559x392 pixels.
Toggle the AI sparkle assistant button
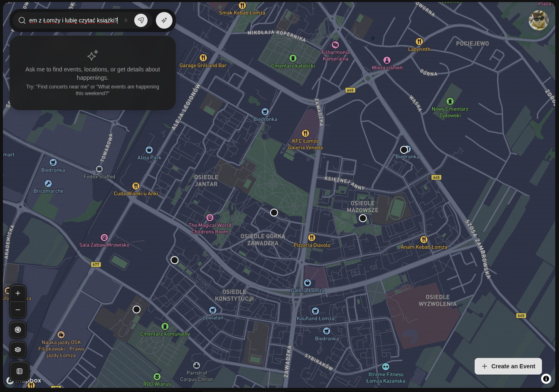point(164,20)
